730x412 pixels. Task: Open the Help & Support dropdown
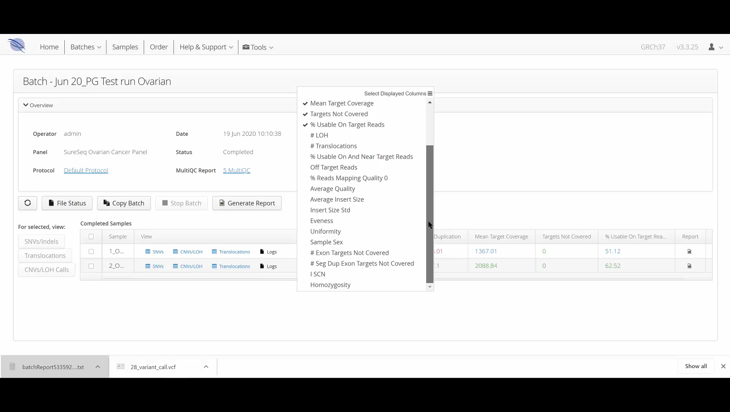(205, 47)
